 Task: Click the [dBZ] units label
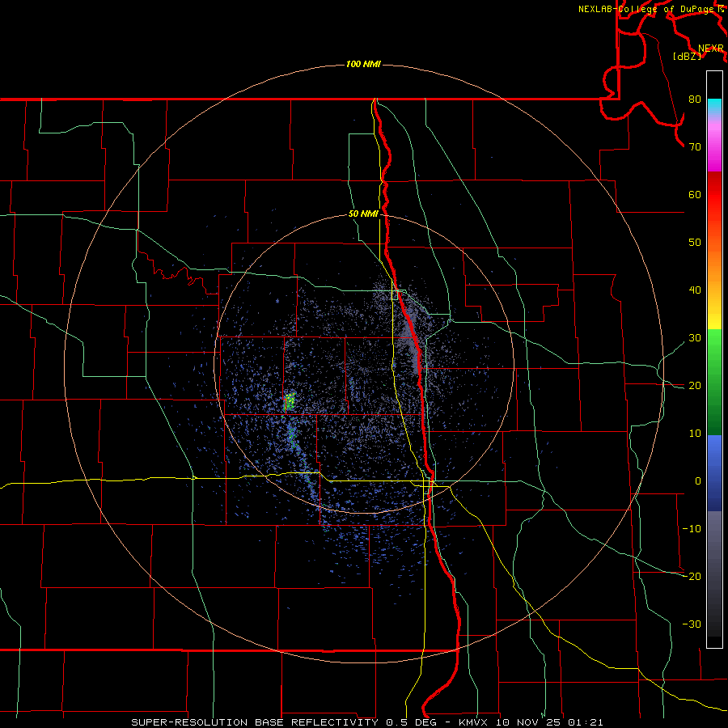687,57
